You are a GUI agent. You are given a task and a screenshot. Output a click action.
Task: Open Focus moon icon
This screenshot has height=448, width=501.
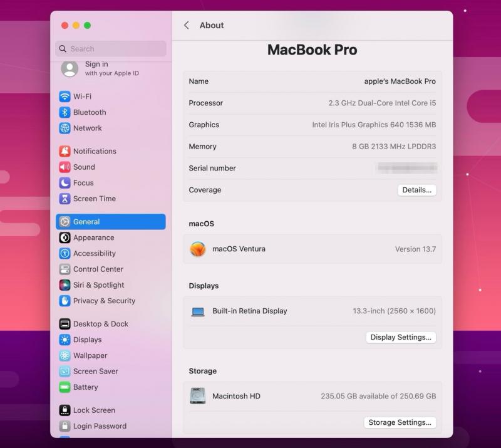pos(65,183)
